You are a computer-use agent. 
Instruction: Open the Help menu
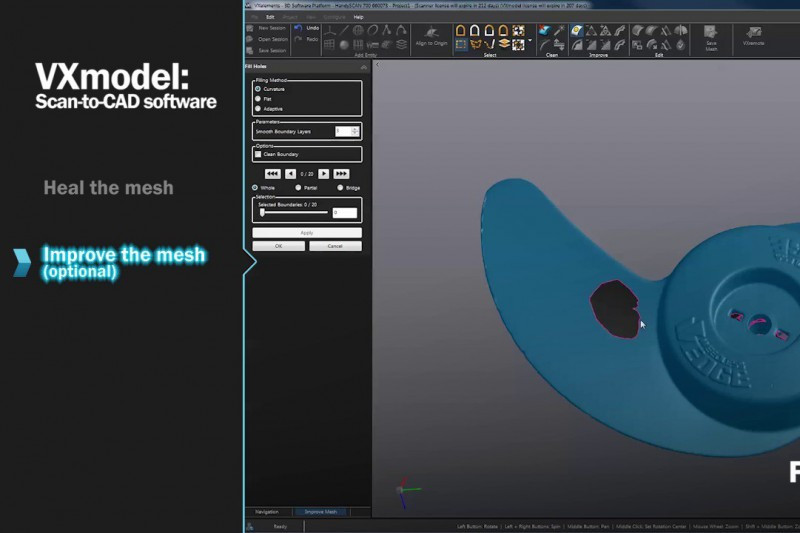point(358,17)
